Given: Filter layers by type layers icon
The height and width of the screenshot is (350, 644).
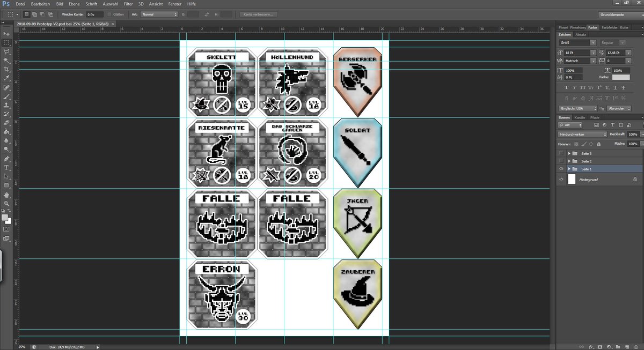Looking at the screenshot, I should [x=612, y=125].
